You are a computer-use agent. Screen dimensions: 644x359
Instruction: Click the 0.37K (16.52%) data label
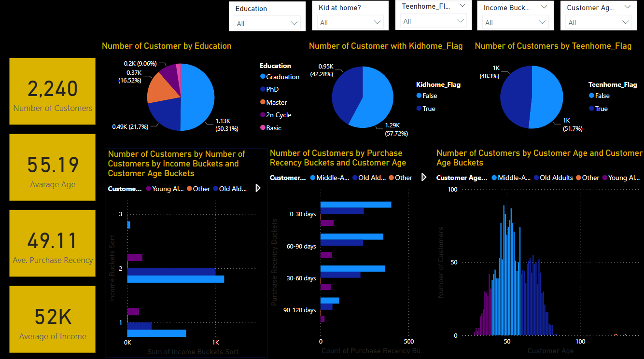(129, 77)
